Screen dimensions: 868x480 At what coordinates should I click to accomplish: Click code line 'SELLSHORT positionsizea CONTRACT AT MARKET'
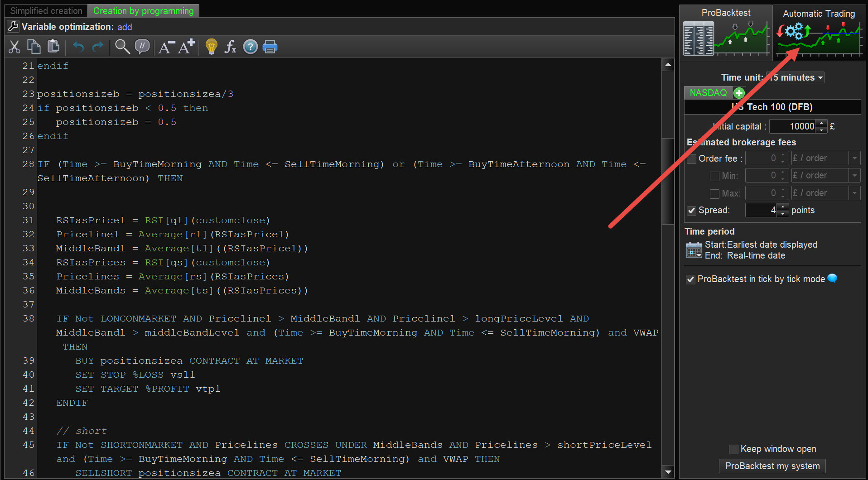pos(208,473)
